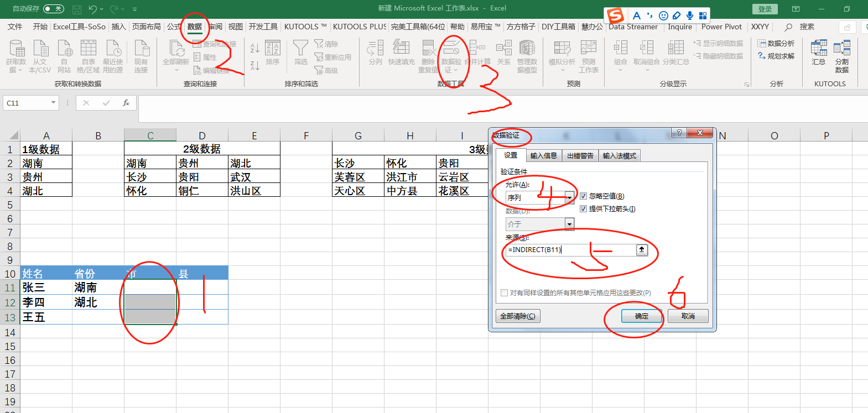Click the formula bar input area
868x413 pixels.
[x=503, y=108]
